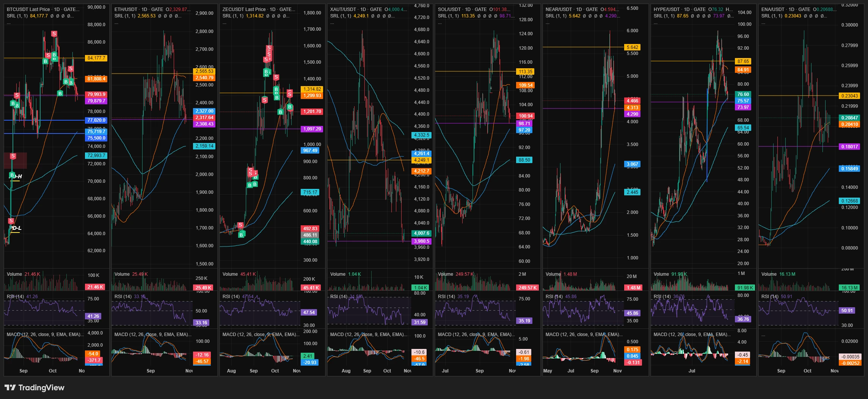
Task: Click topmost S sell marker on BTCUSDT chart
Action: (54, 34)
